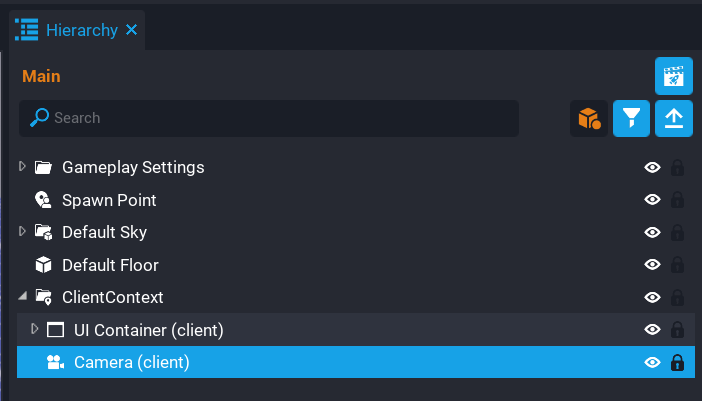Close the Hierarchy tab
702x401 pixels.
point(131,30)
